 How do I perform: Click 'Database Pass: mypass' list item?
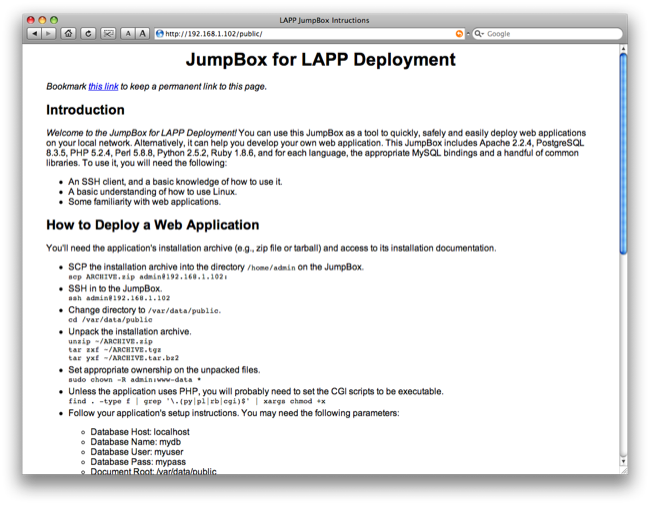pyautogui.click(x=138, y=461)
